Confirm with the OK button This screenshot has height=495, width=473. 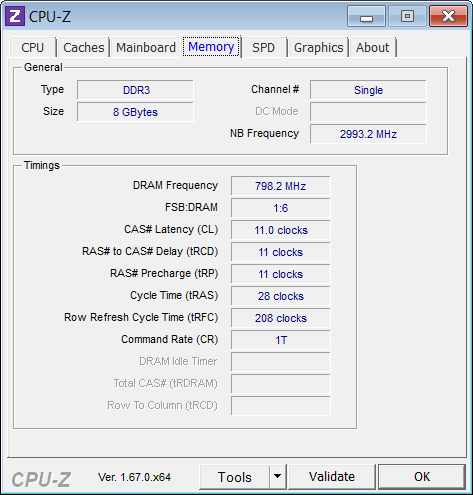422,477
